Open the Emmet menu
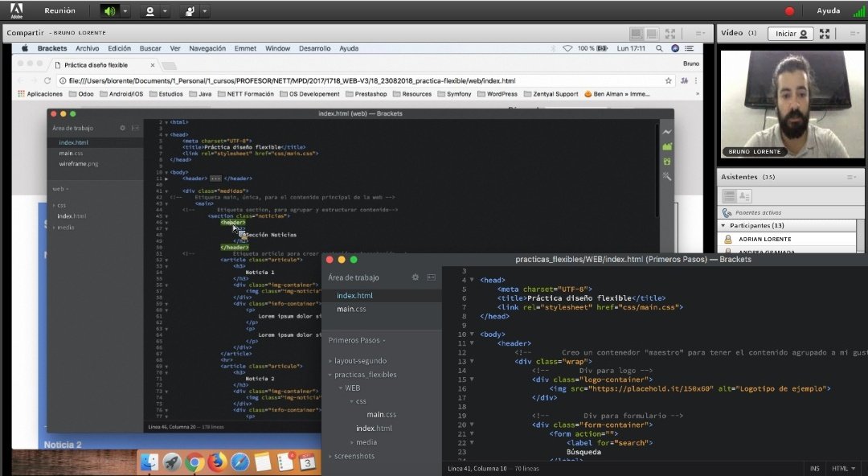Viewport: 868px width, 476px height. [245, 48]
